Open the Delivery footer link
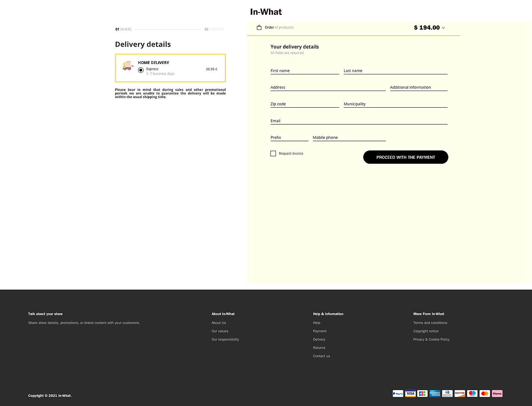Image resolution: width=532 pixels, height=406 pixels. coord(319,340)
